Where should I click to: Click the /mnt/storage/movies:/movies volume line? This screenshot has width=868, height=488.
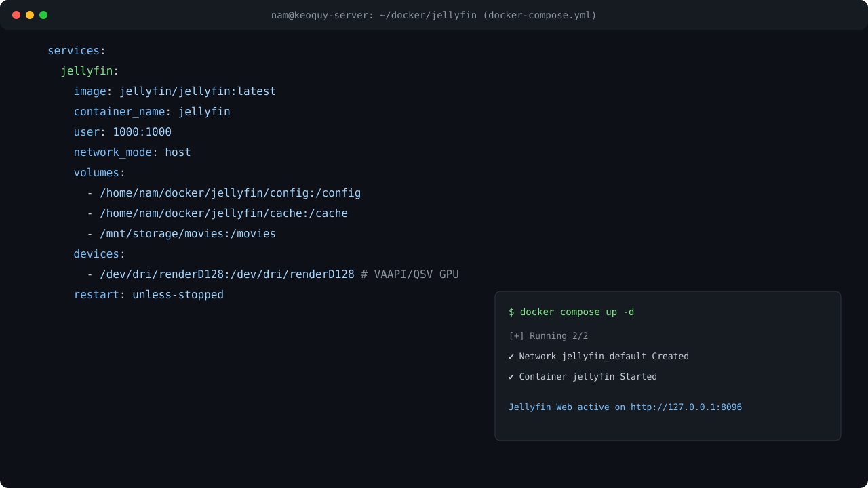click(x=181, y=234)
